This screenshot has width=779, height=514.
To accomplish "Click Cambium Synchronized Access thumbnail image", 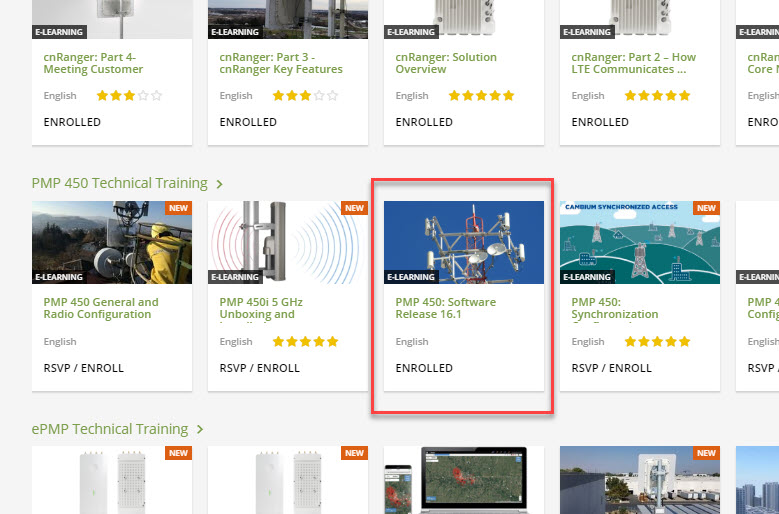I will coord(639,242).
